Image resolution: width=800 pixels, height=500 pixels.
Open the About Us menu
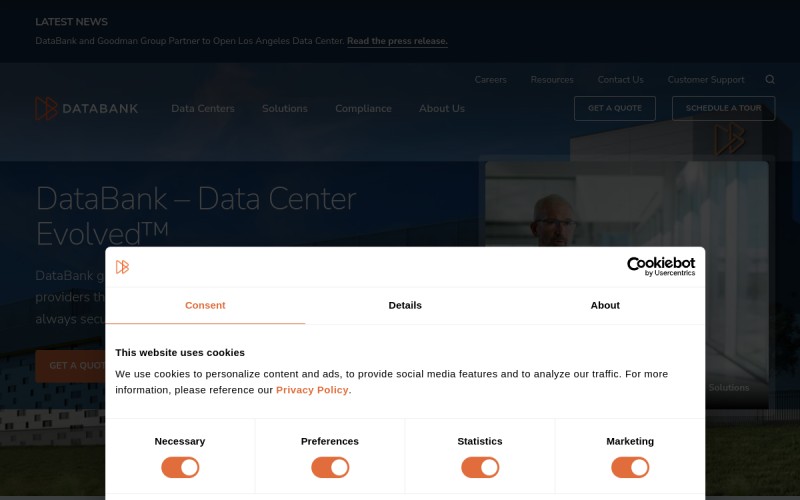click(x=442, y=109)
